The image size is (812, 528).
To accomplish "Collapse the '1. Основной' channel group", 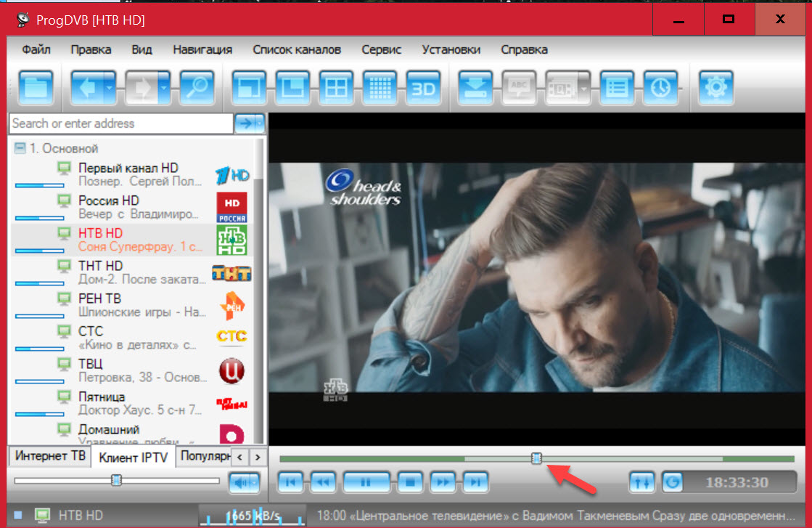I will (x=20, y=149).
